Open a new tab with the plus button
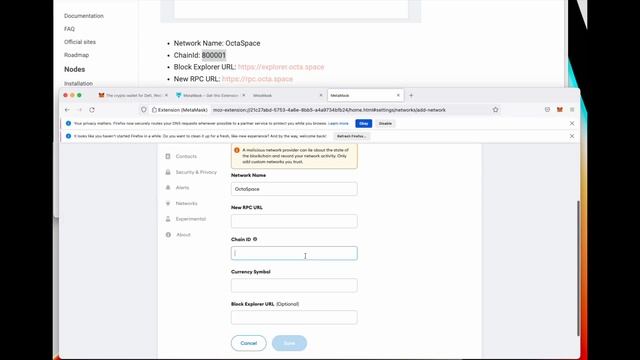 click(411, 96)
